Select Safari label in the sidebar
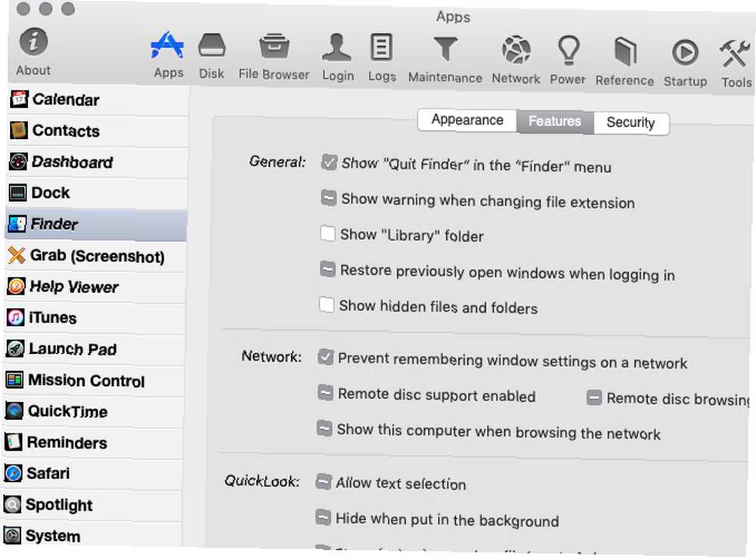The height and width of the screenshot is (559, 756). [48, 473]
